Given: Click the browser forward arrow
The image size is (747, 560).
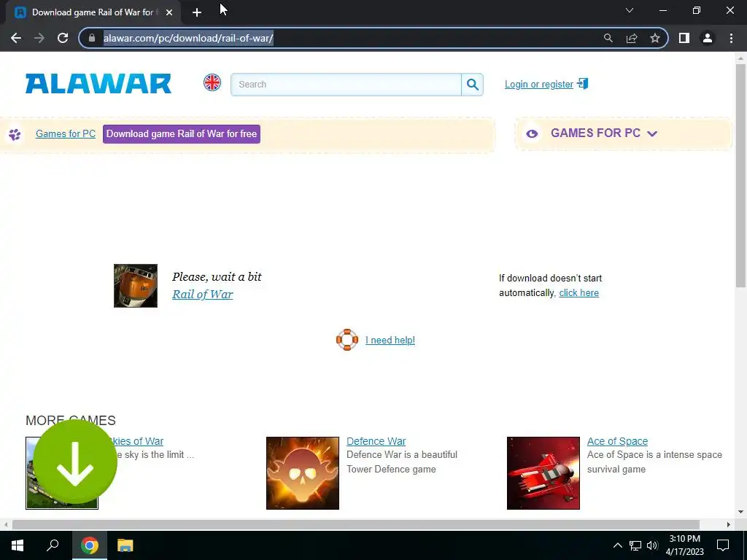Looking at the screenshot, I should coord(39,38).
